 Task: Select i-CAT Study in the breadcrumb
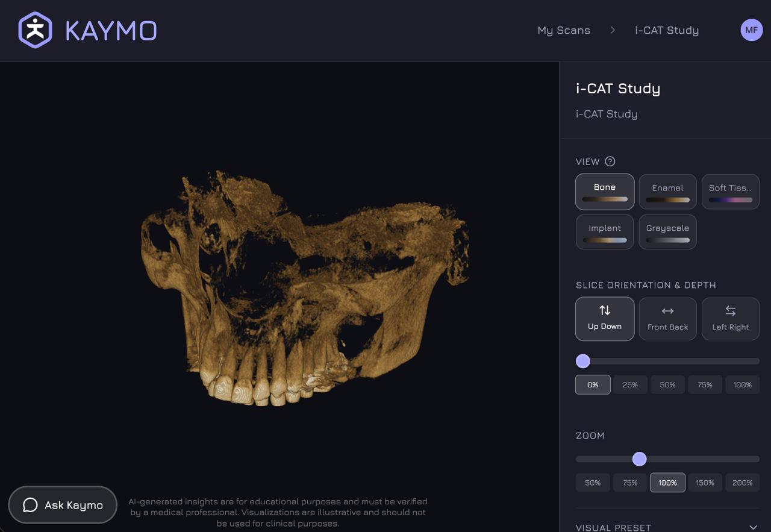(666, 30)
